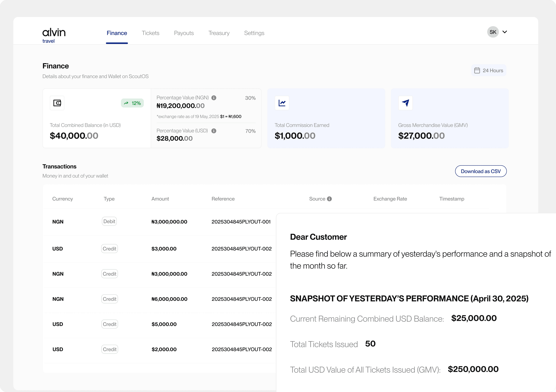Open the Payouts tab
556x392 pixels.
pos(184,33)
